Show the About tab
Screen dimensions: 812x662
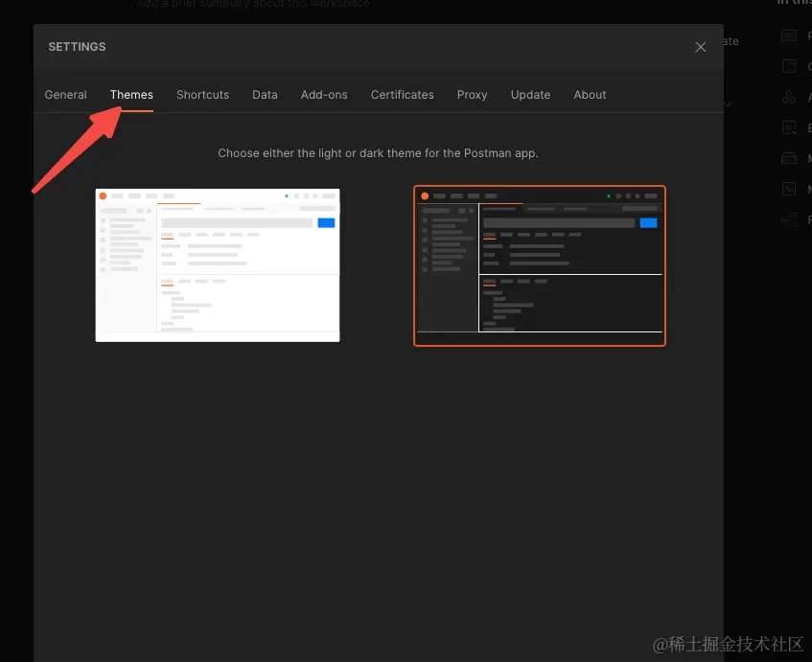590,95
